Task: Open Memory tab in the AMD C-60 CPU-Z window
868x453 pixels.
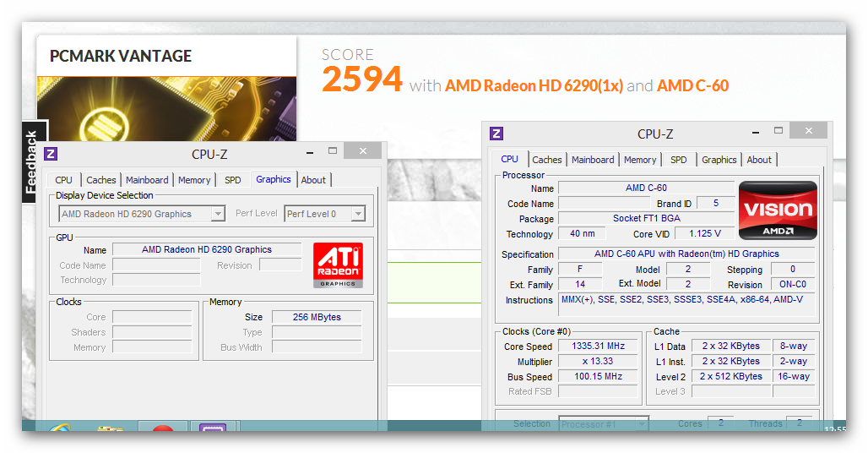Action: tap(640, 160)
